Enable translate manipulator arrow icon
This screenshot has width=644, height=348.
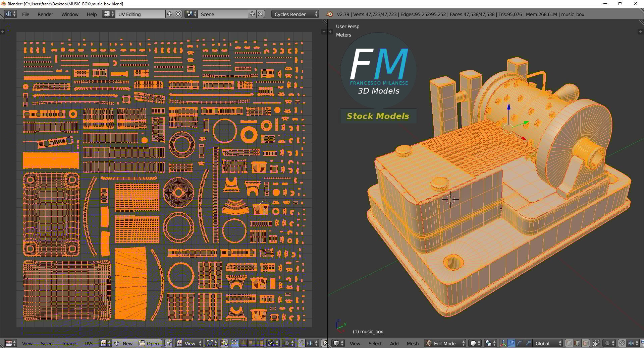[x=511, y=343]
